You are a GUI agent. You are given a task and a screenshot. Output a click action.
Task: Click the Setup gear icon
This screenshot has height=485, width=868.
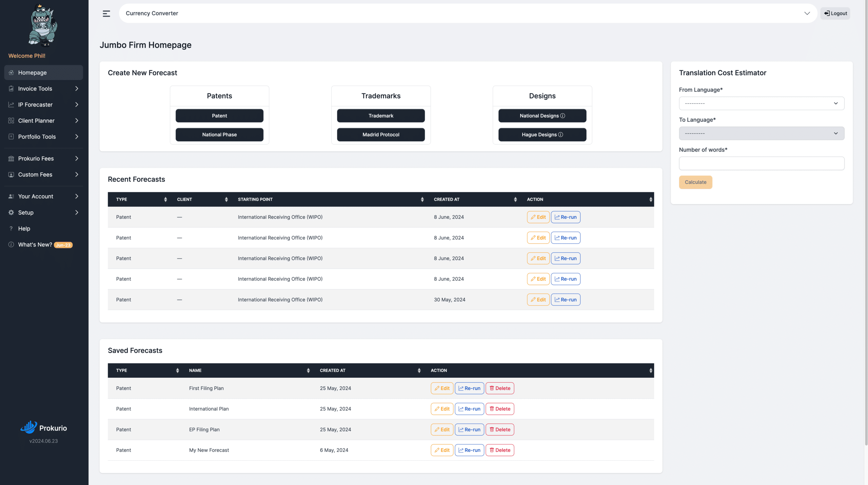pos(11,212)
